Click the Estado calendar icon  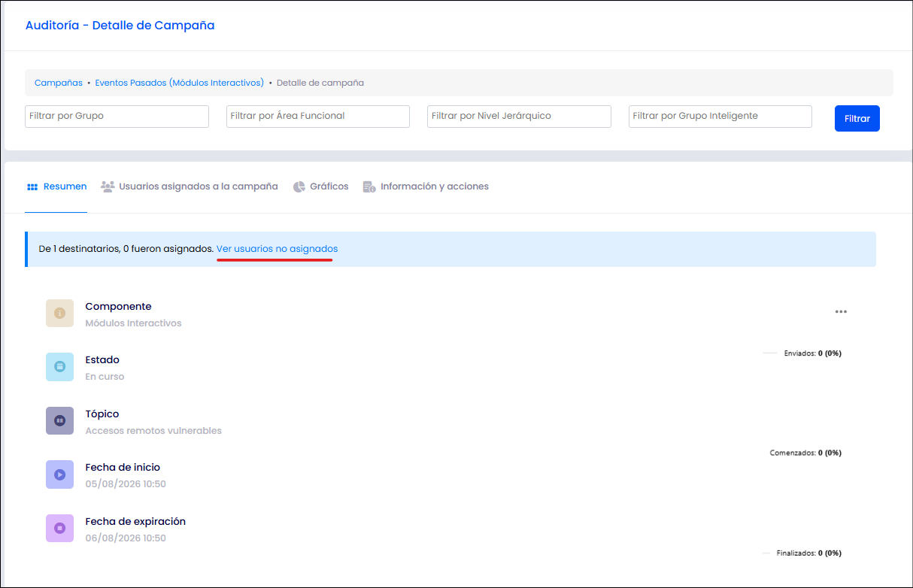[x=59, y=366]
